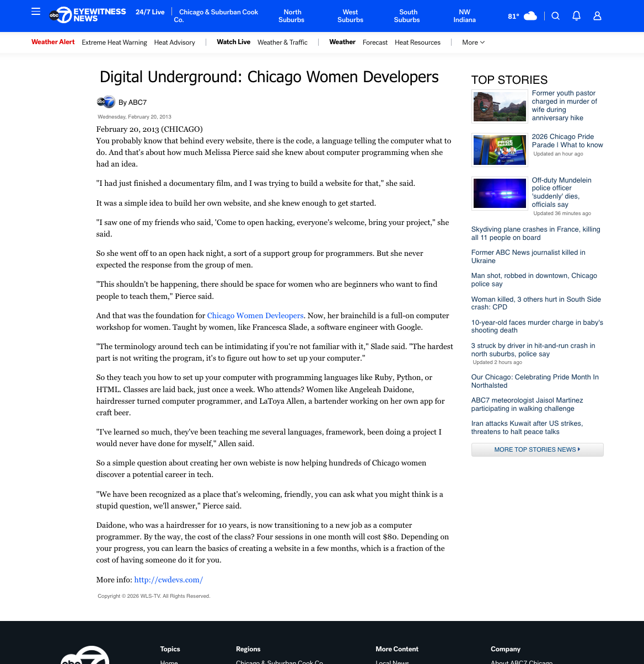Click the Wednesday, February 20, 2013 date
This screenshot has width=644, height=664.
tap(135, 117)
